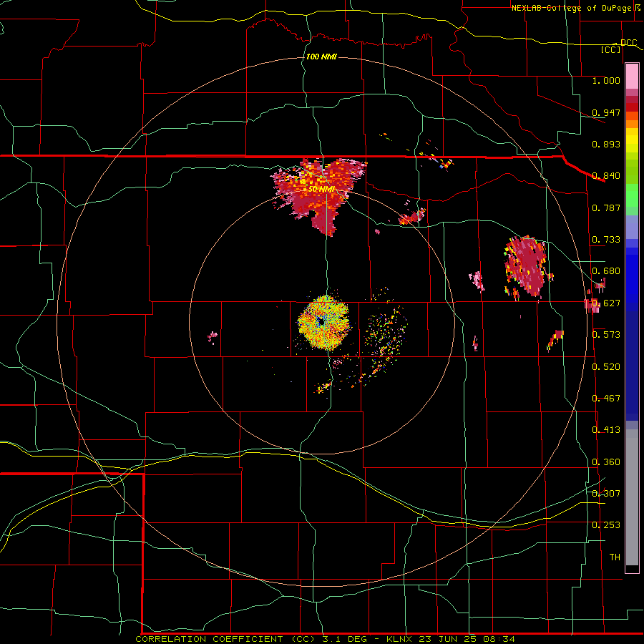Viewport: 644px width, 644px height.
Task: Click the [CC] legend heading
Action: tap(611, 49)
